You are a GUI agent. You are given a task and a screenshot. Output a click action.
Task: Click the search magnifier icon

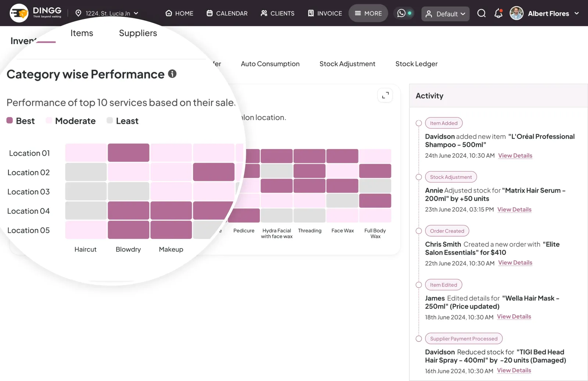point(481,14)
